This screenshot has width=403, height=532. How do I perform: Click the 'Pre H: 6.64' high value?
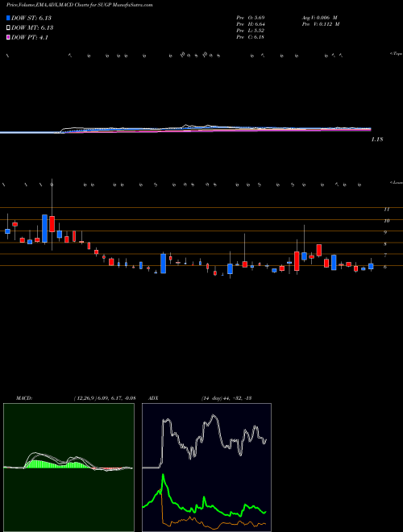pyautogui.click(x=251, y=24)
